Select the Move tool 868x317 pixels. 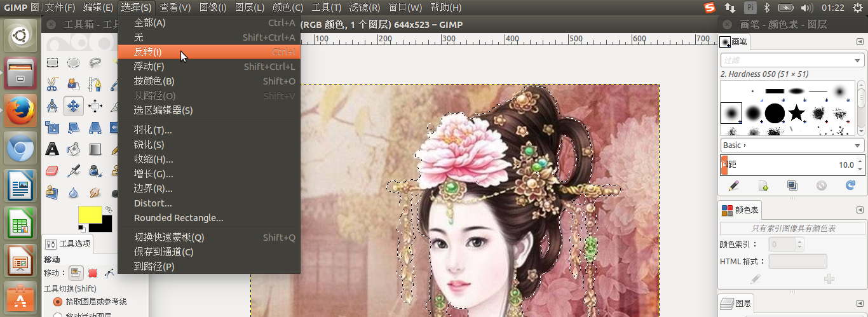74,105
